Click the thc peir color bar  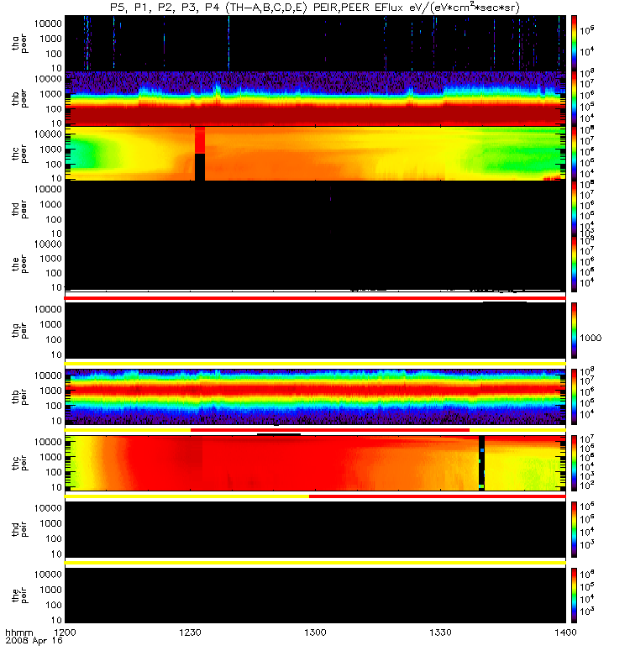point(574,464)
